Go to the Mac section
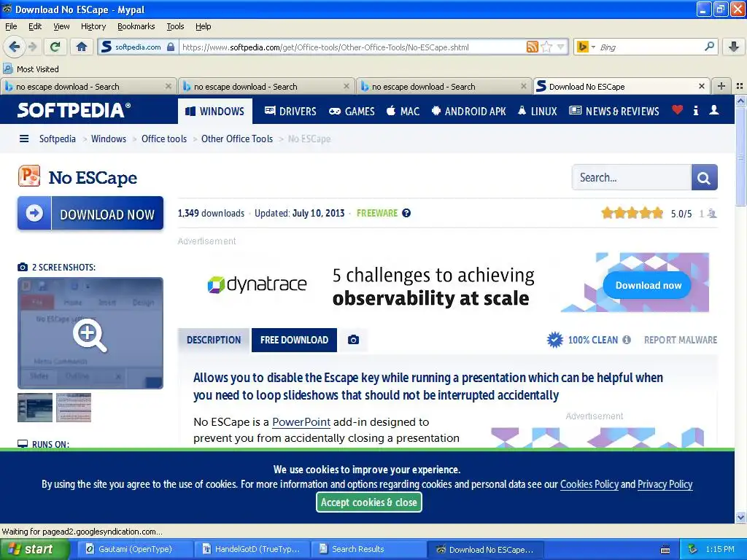The height and width of the screenshot is (560, 747). (403, 111)
